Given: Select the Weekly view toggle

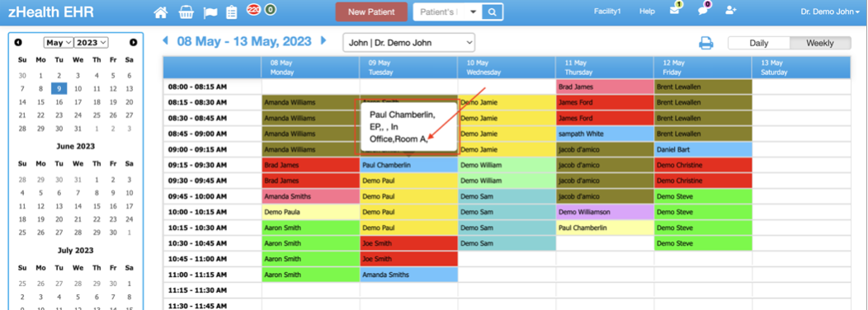Looking at the screenshot, I should (820, 43).
